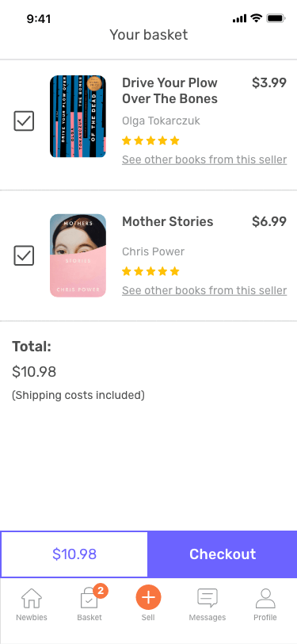Tap the star rating under Olga Tokarczuk

tap(150, 141)
